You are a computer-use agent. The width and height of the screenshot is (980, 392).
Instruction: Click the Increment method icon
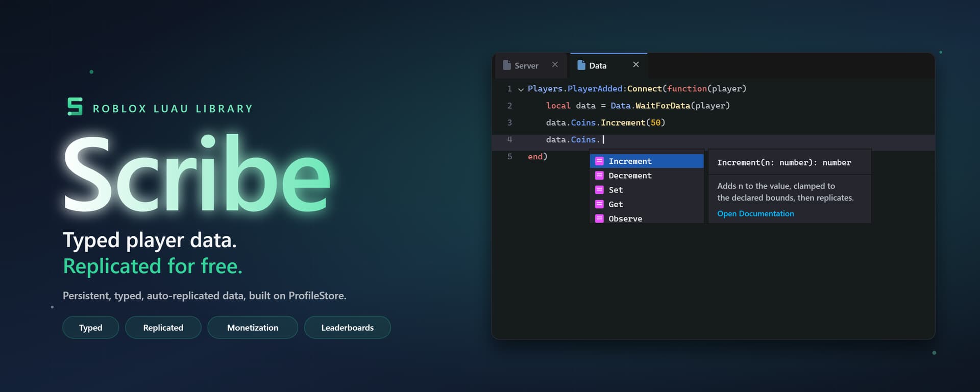click(x=600, y=161)
